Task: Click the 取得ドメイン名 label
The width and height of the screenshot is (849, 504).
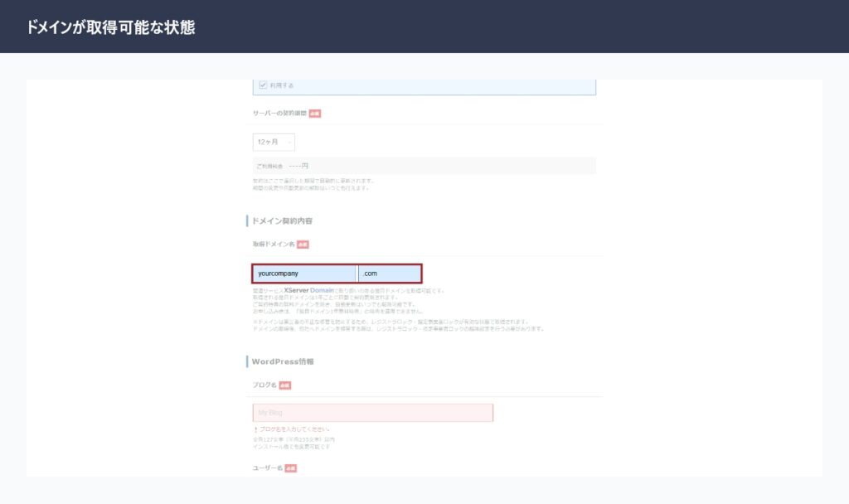Action: coord(274,245)
